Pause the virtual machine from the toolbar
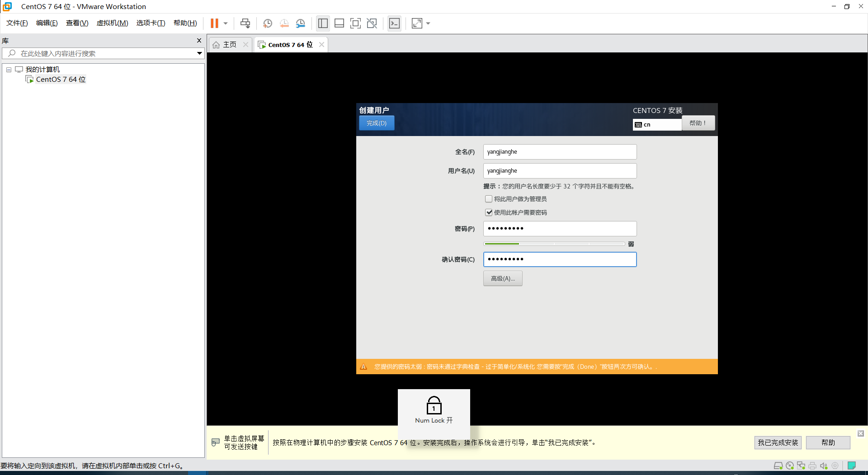 click(214, 23)
